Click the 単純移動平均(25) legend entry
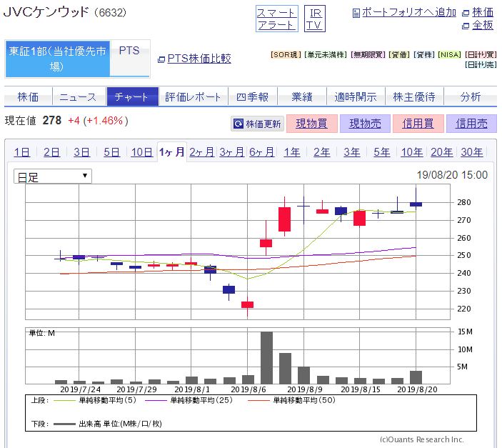 pyautogui.click(x=189, y=400)
